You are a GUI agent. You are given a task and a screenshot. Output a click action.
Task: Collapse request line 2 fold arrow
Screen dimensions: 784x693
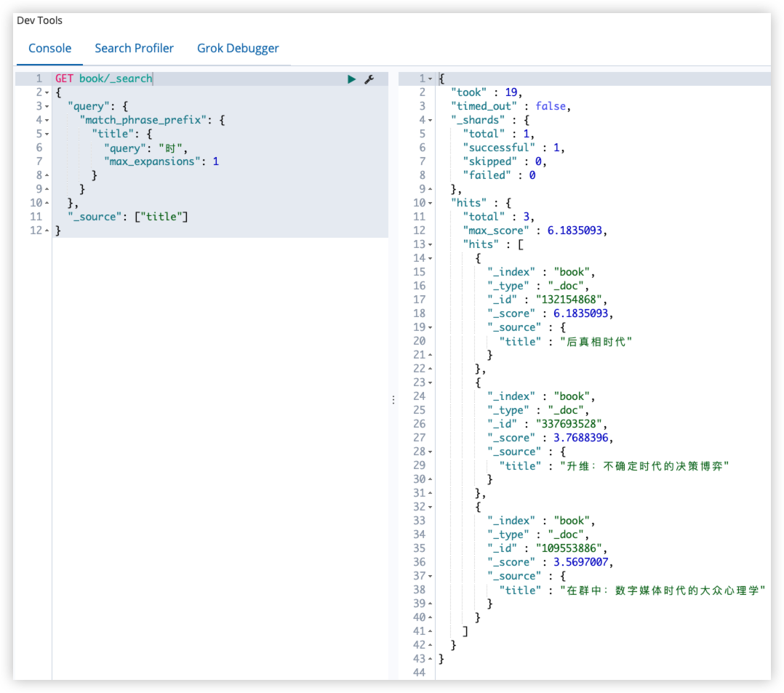tap(47, 92)
